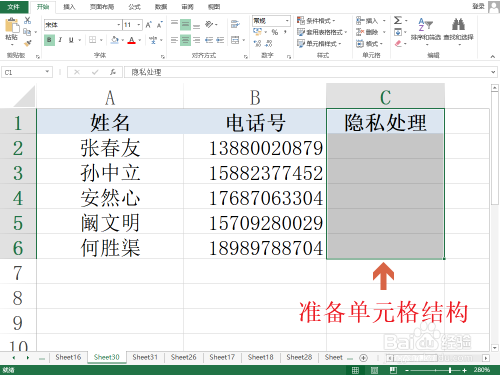Click the zoom slider handle
The width and height of the screenshot is (500, 375).
450,370
